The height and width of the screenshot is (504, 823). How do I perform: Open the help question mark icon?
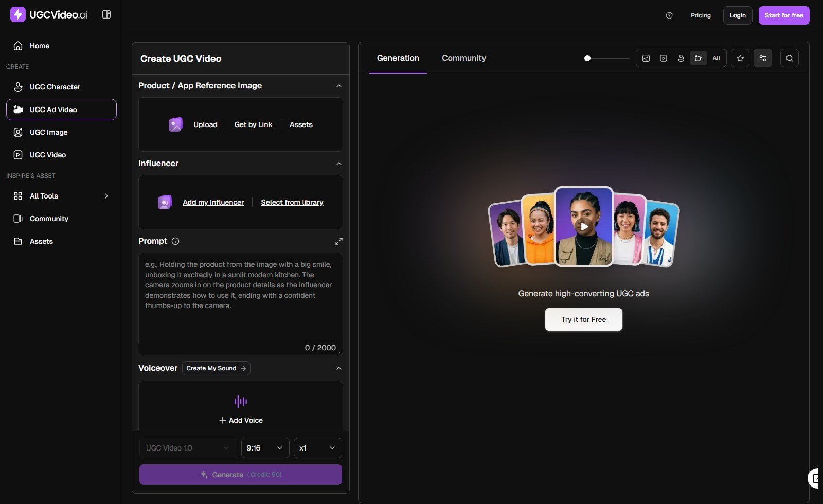click(669, 15)
